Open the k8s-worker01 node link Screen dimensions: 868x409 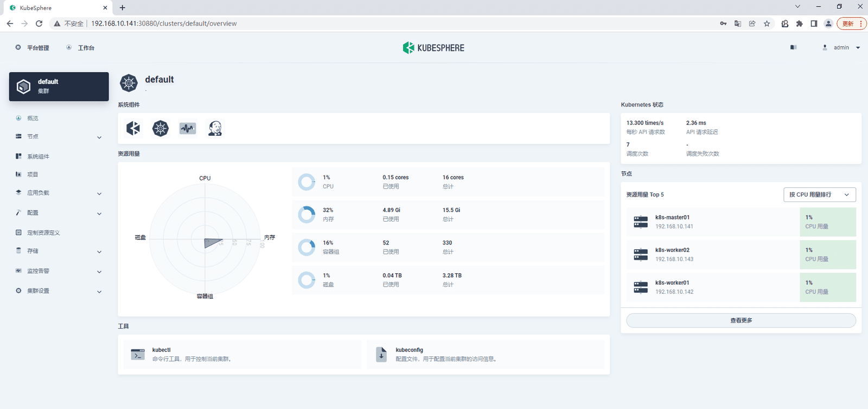click(x=673, y=282)
